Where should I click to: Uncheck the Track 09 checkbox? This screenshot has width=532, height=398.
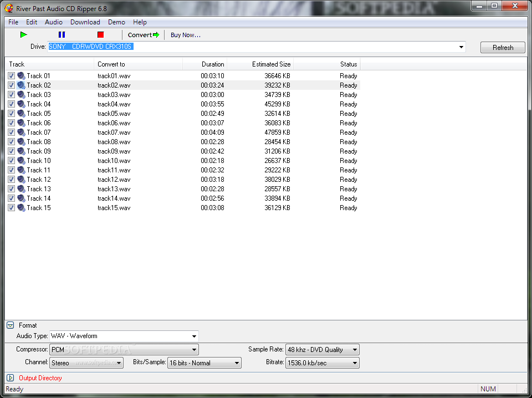pyautogui.click(x=11, y=151)
